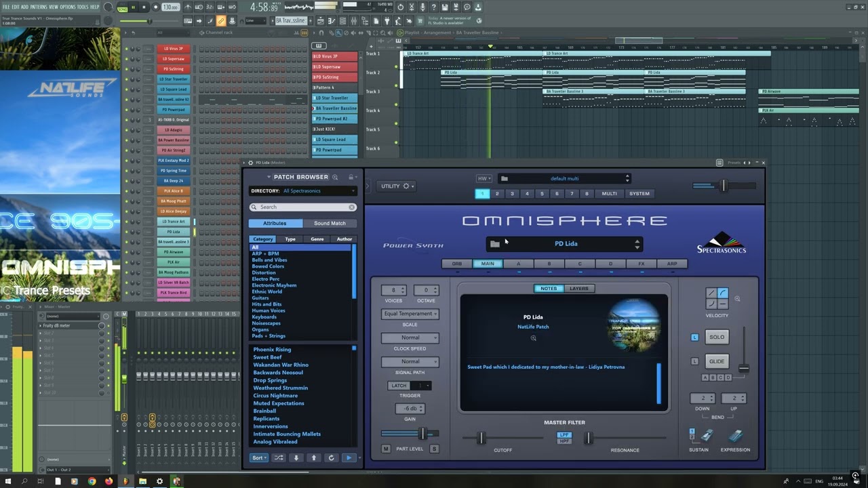The image size is (868, 488).
Task: Switch to the FX tab
Action: pyautogui.click(x=641, y=264)
